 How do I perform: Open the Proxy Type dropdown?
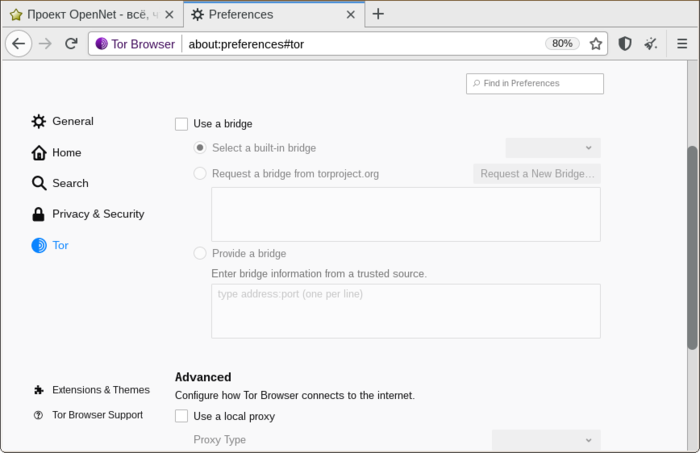coord(546,440)
